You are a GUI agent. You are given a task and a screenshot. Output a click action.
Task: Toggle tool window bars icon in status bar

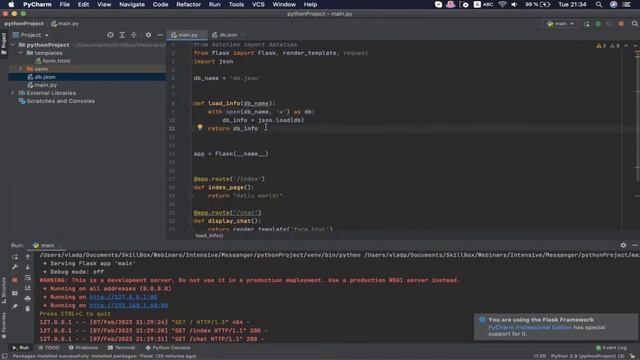click(4, 356)
